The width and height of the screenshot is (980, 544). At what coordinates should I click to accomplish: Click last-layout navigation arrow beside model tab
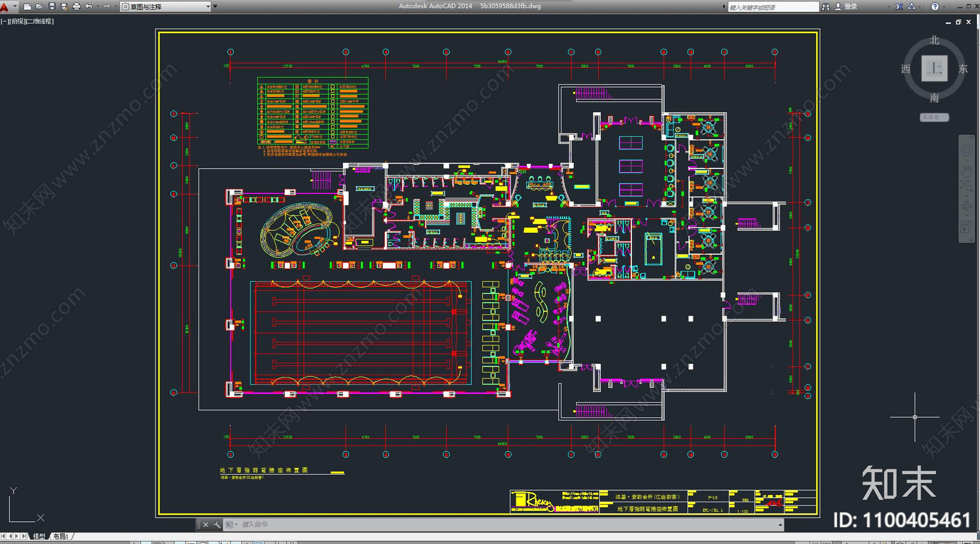25,536
